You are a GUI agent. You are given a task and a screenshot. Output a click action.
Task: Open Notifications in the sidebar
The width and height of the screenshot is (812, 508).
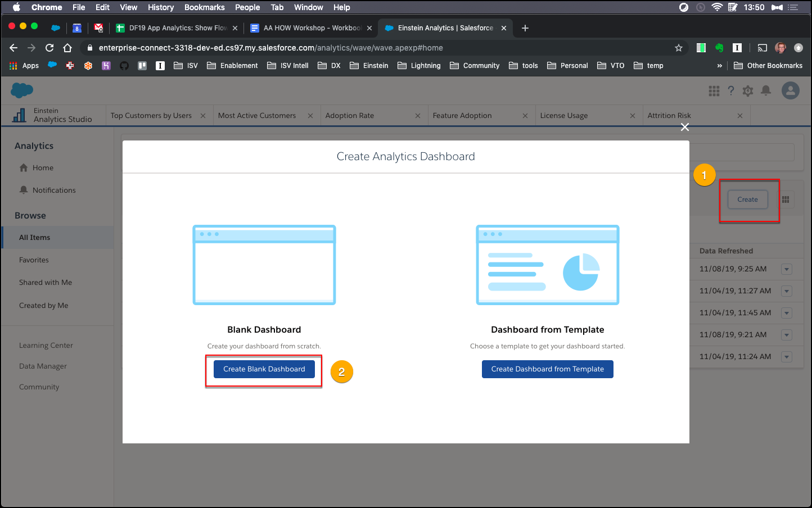pyautogui.click(x=54, y=190)
